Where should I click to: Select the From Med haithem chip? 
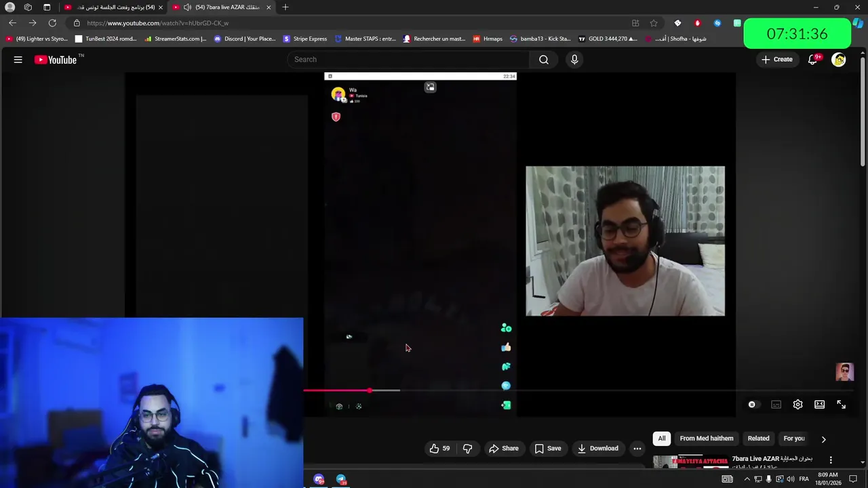[707, 439]
